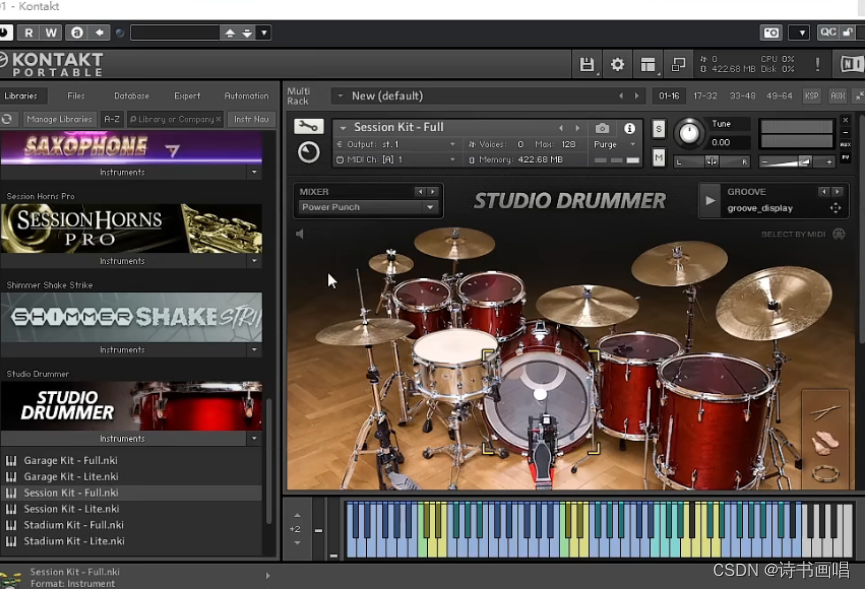Play the groove with the play button
The width and height of the screenshot is (865, 589).
point(711,201)
